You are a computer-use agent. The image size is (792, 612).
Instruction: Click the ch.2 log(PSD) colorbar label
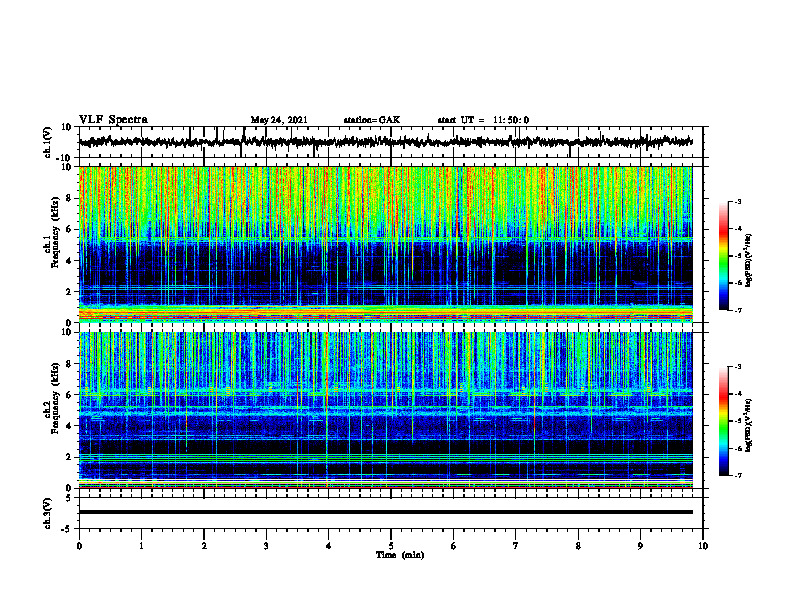click(749, 426)
